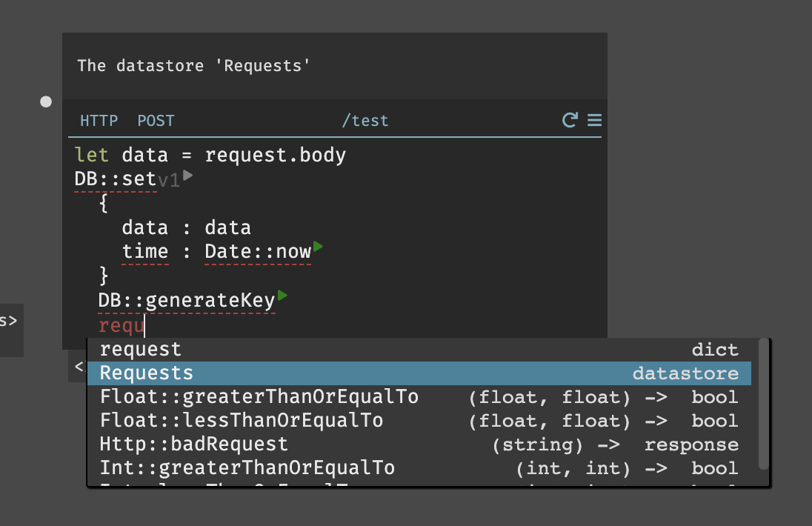Select Http::badRequest suggestion
Image resolution: width=812 pixels, height=526 pixels.
(419, 445)
